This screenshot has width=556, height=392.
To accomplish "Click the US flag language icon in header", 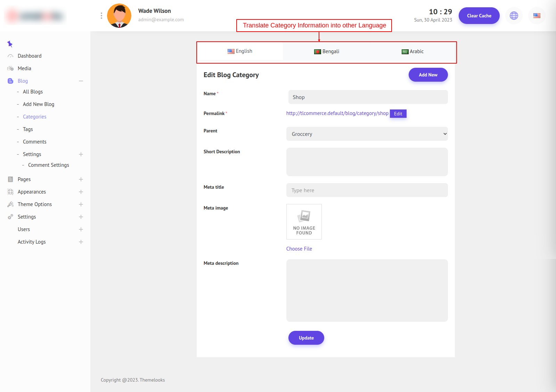I will pyautogui.click(x=537, y=16).
